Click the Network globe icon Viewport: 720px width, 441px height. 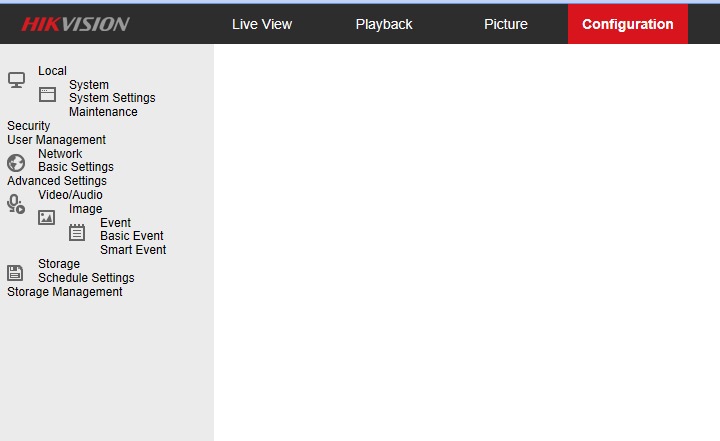pos(16,163)
